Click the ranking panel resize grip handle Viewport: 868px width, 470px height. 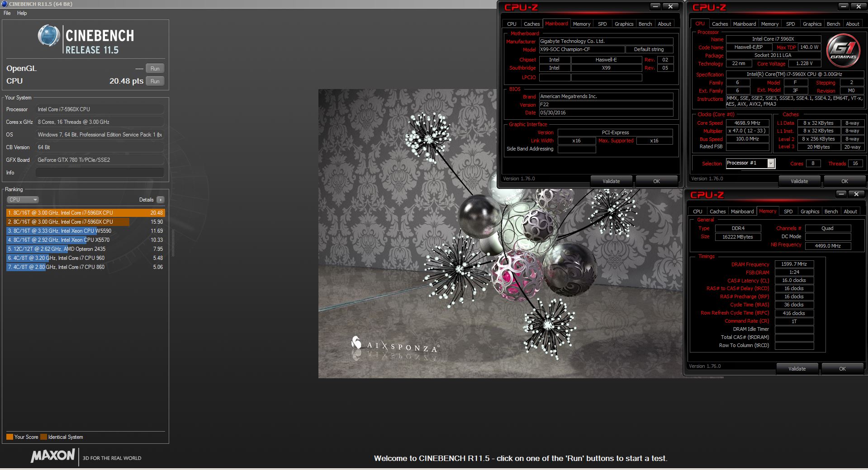[x=173, y=243]
